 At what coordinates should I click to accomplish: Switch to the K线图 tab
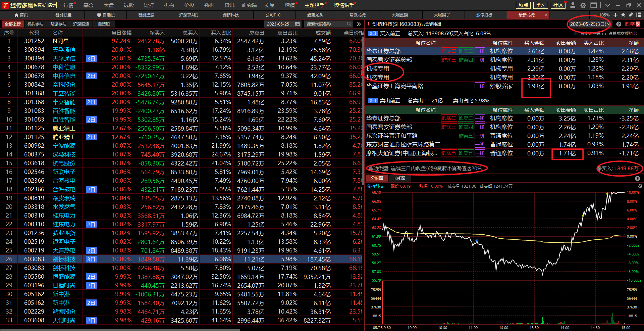click(400, 178)
